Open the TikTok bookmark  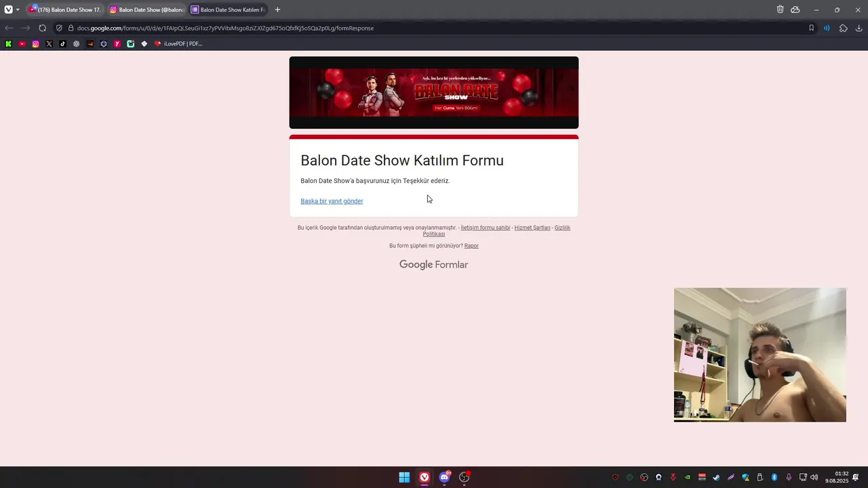coord(63,43)
